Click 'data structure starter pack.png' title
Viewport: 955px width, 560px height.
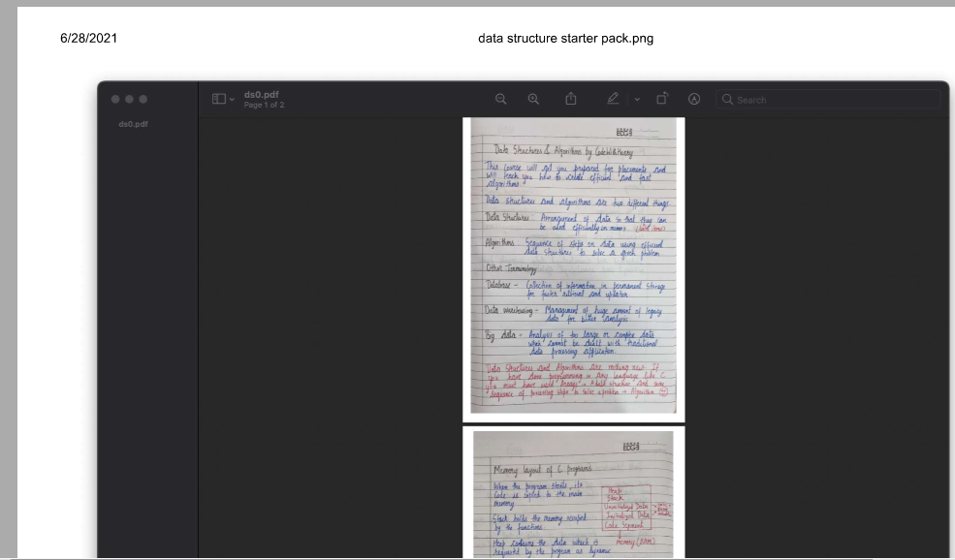pyautogui.click(x=566, y=39)
